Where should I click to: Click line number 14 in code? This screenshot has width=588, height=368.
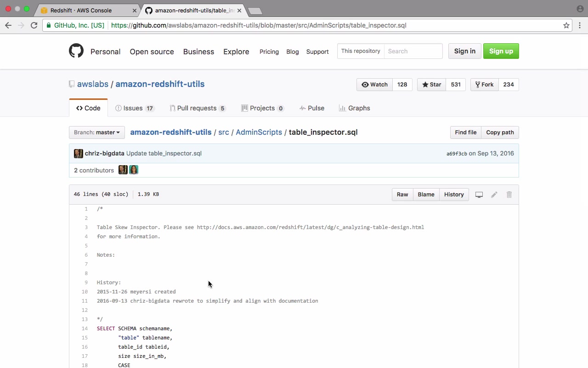click(85, 328)
